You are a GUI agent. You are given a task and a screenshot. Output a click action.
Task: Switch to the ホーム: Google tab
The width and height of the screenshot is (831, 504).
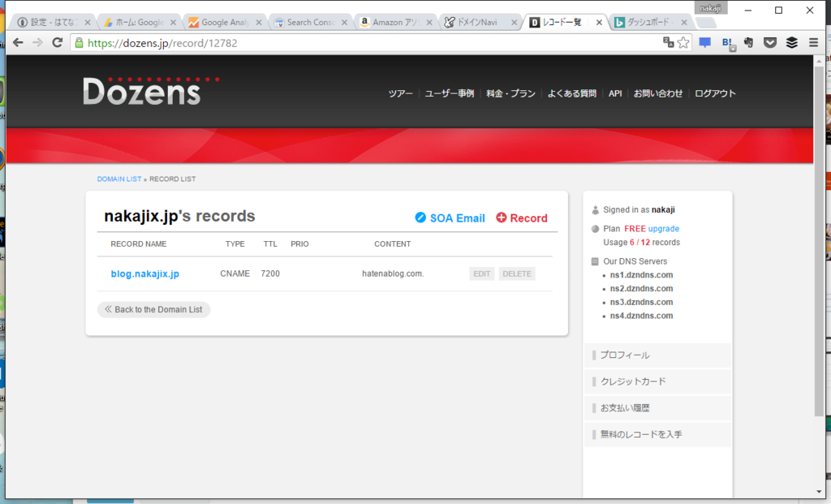140,22
